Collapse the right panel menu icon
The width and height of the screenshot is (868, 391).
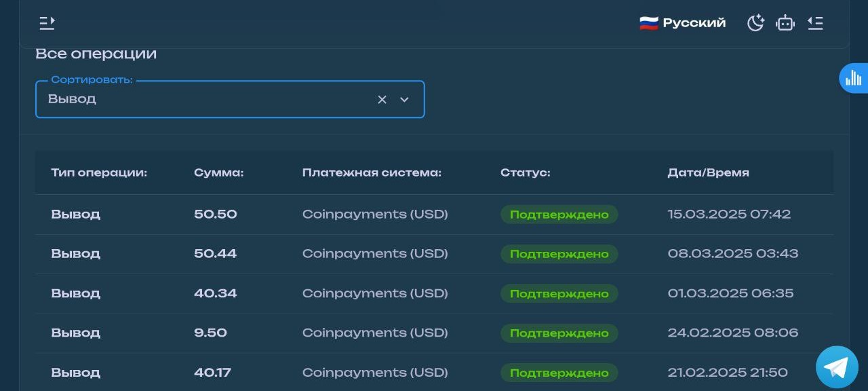pos(815,23)
